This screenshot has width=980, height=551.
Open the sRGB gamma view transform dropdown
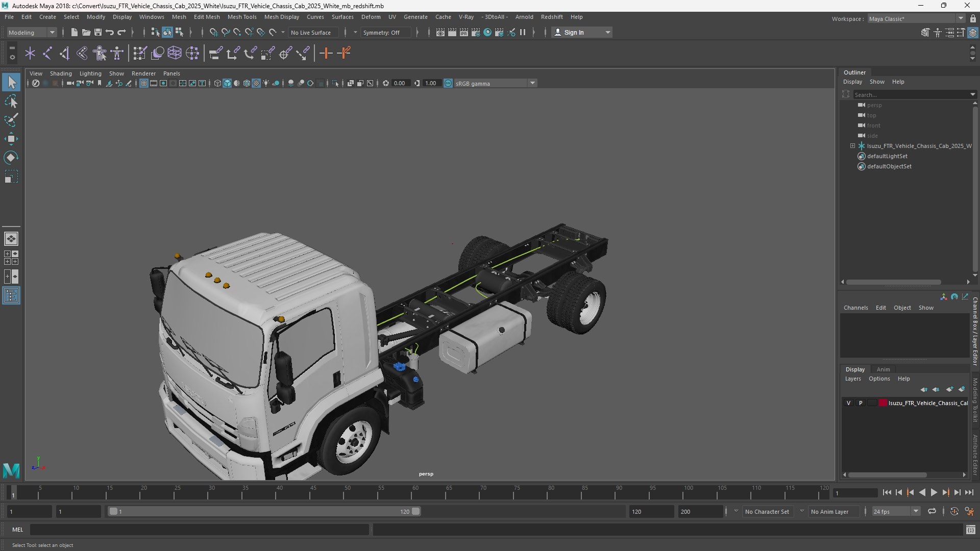[x=495, y=83]
